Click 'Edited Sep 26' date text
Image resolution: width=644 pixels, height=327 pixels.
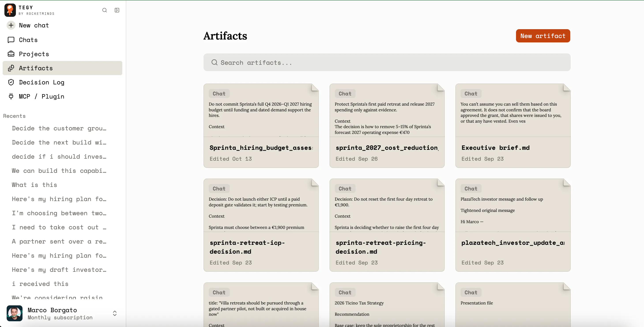click(356, 159)
